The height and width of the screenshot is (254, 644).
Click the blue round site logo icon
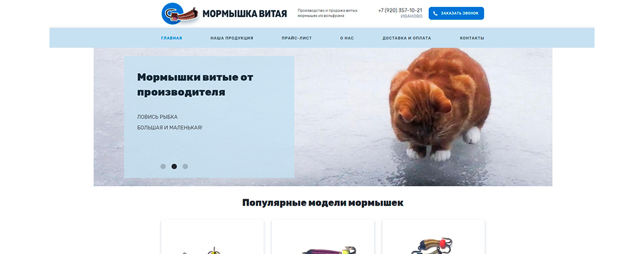click(172, 13)
